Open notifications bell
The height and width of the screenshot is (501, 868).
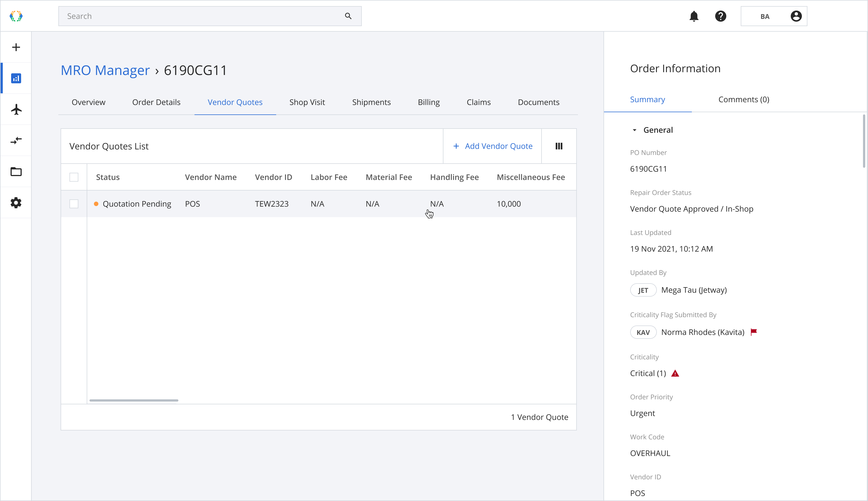coord(694,16)
